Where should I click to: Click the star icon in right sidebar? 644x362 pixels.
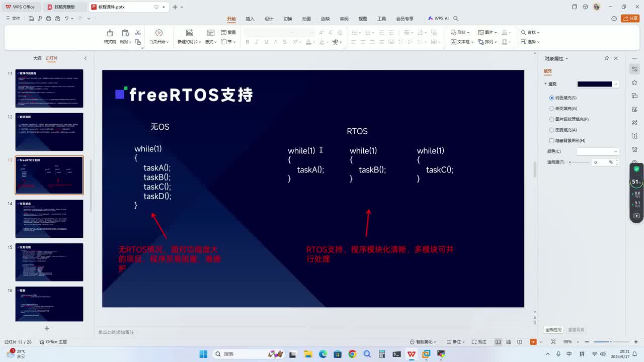(634, 82)
